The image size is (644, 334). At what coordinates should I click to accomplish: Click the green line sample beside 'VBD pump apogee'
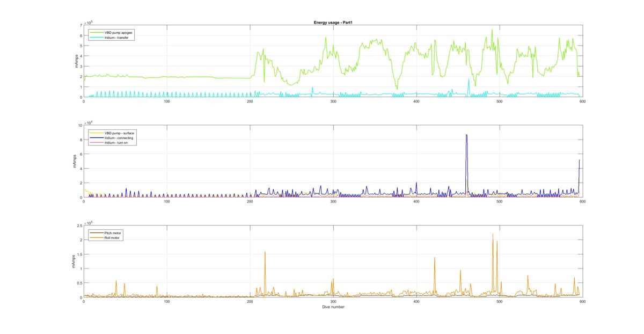(x=96, y=33)
